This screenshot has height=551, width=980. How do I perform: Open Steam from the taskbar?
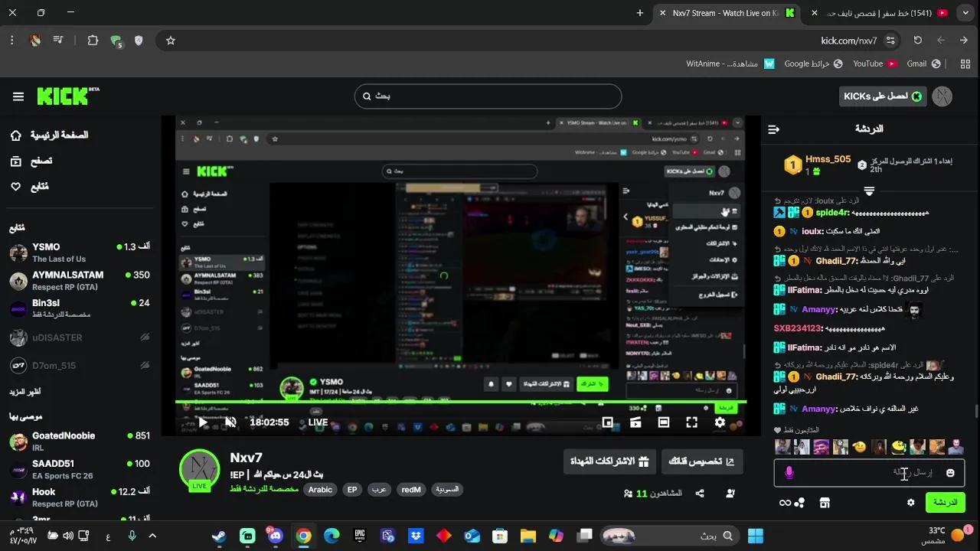[x=219, y=536]
